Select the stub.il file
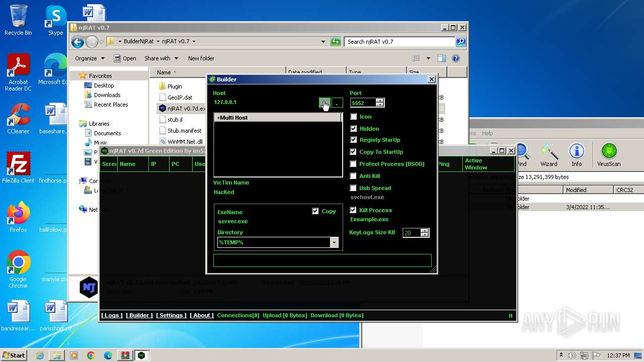The height and width of the screenshot is (362, 644). click(x=170, y=120)
